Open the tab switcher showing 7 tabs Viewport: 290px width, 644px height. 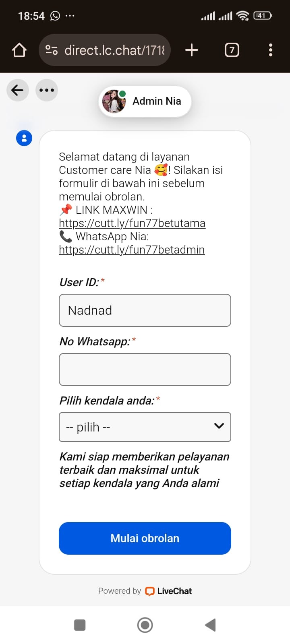coord(232,50)
